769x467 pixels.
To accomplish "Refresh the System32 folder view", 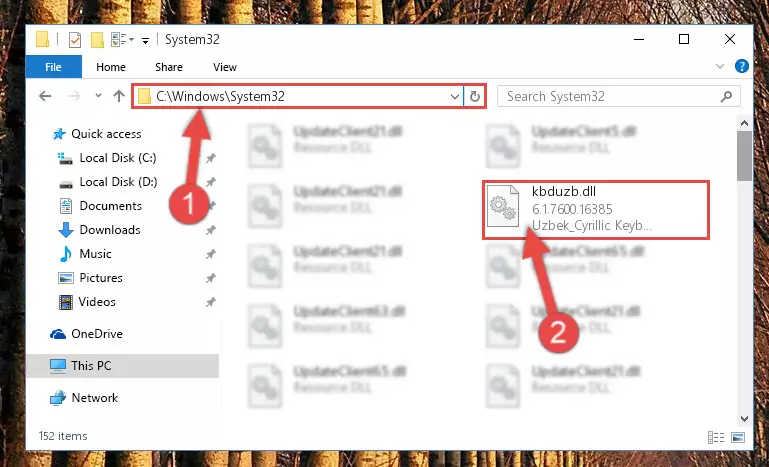I will (474, 96).
